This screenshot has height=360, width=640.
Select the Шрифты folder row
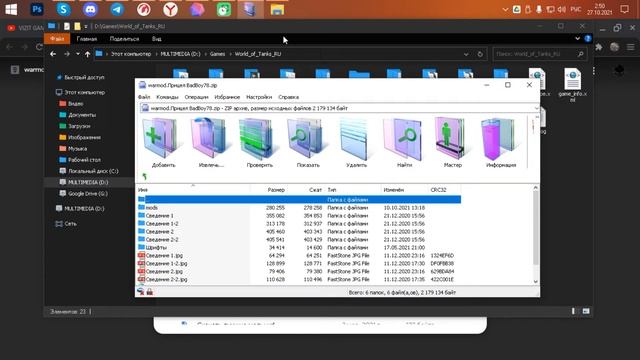click(x=299, y=247)
